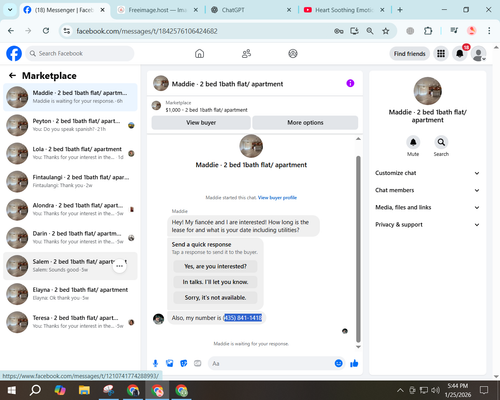The width and height of the screenshot is (500, 400).
Task: Go to the Home feed icon
Action: pos(199,53)
